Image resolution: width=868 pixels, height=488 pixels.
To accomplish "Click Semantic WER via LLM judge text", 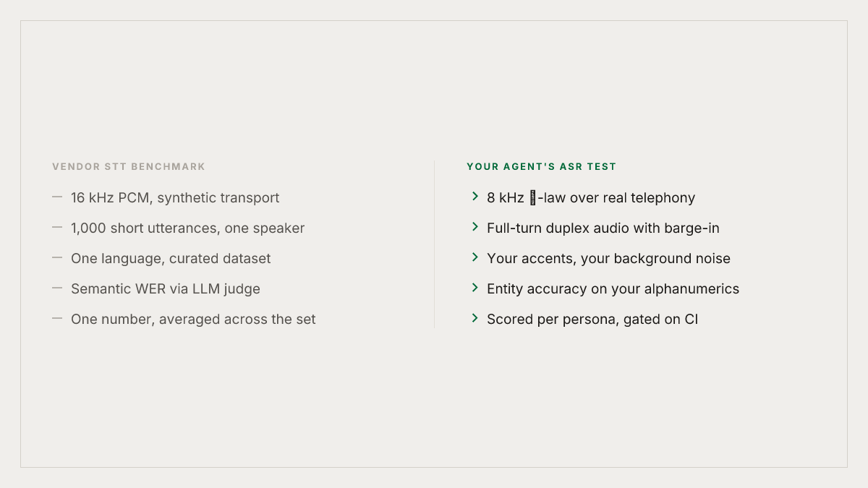I will pyautogui.click(x=166, y=289).
